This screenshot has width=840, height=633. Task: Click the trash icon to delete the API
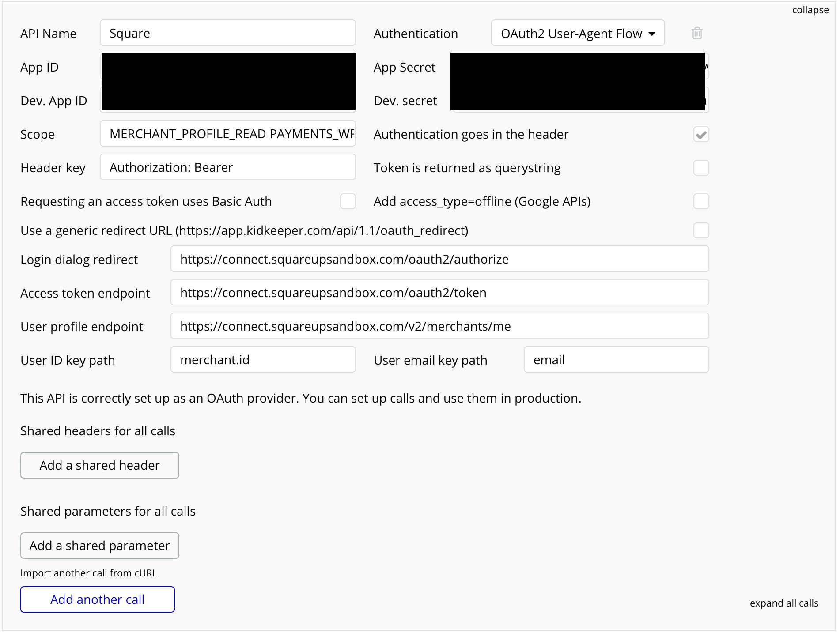click(697, 33)
